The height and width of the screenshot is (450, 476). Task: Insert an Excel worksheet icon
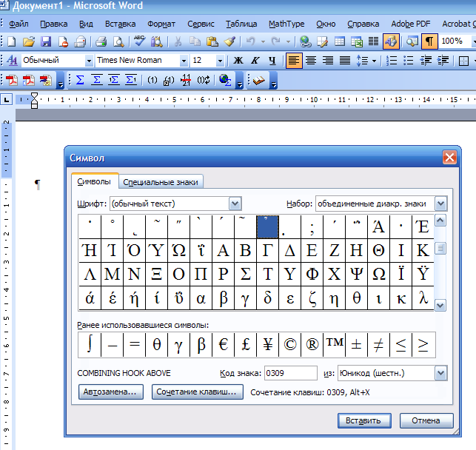(x=357, y=41)
